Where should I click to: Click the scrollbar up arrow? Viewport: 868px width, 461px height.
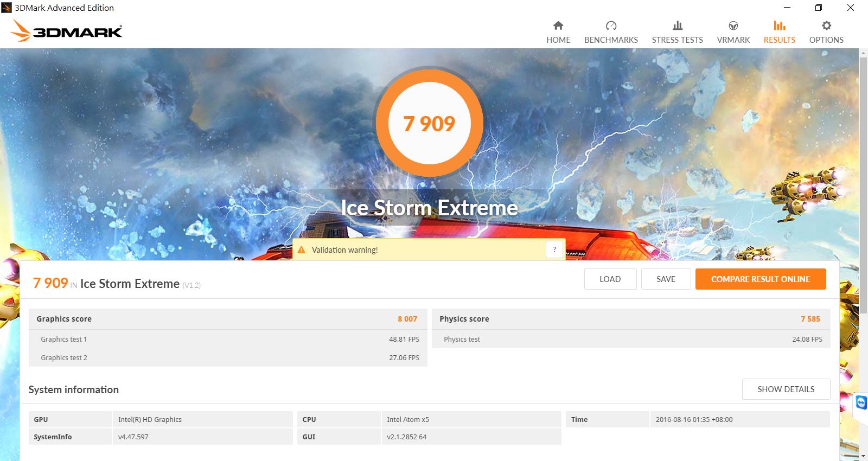coord(863,53)
